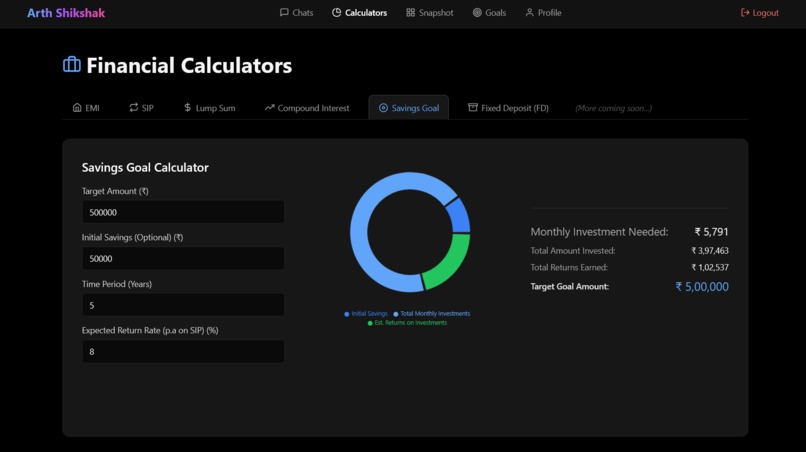Open the Lump Sum tab

[x=210, y=107]
